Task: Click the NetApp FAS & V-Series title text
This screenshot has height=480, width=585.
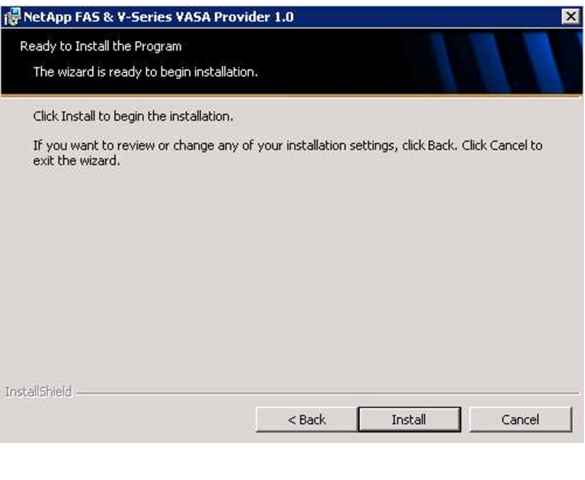Action: click(159, 17)
